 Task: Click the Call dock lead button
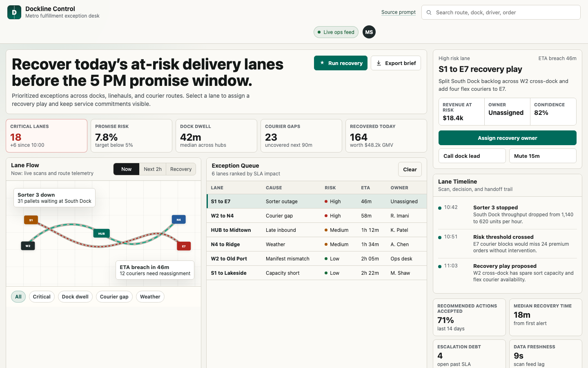[472, 156]
